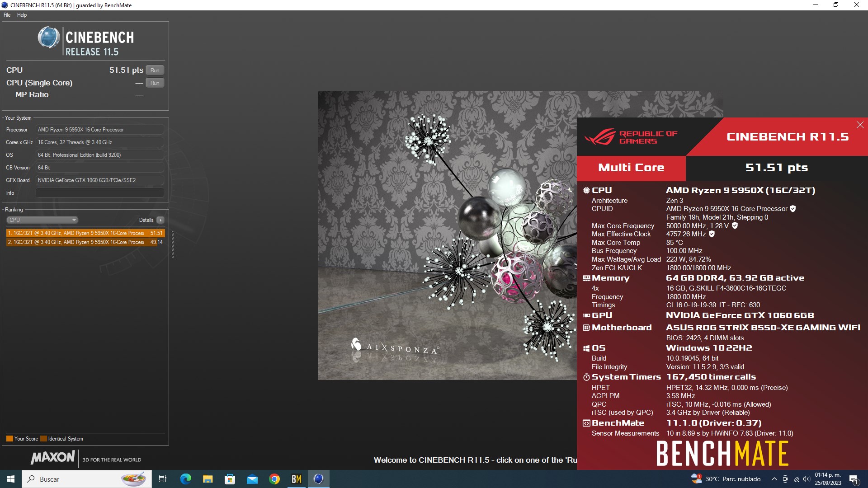Click the OS field value in Your System

coord(100,155)
